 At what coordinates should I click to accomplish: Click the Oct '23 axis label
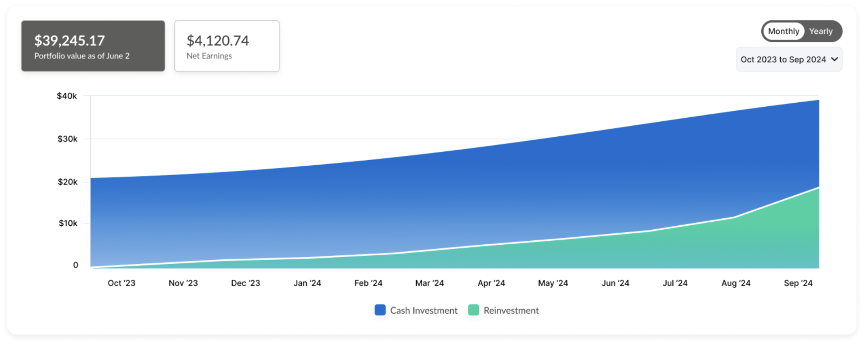coord(122,283)
